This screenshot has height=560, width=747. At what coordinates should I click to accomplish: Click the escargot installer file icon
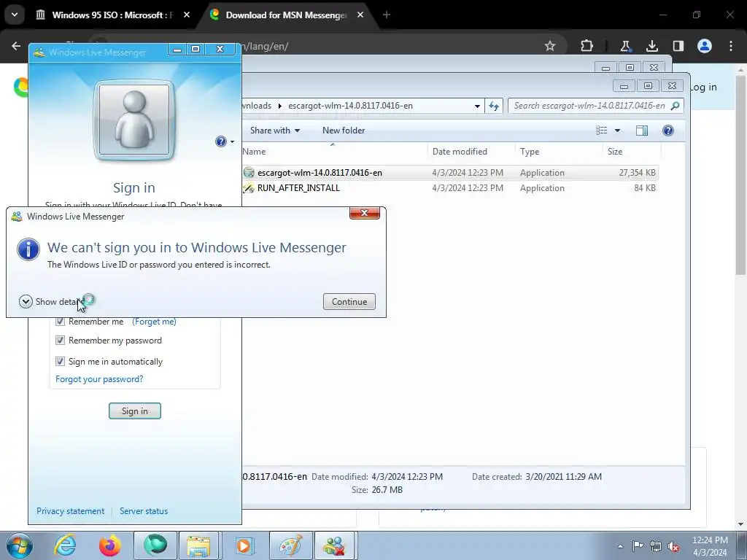tap(249, 172)
